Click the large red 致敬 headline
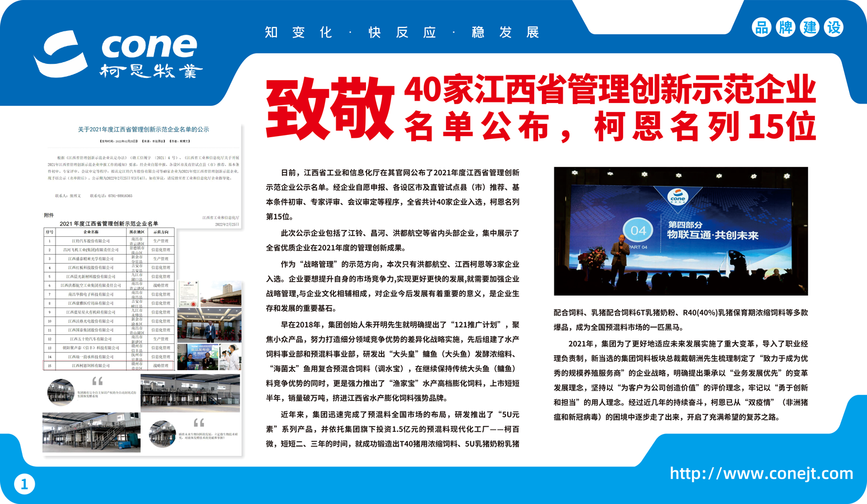 pos(330,109)
